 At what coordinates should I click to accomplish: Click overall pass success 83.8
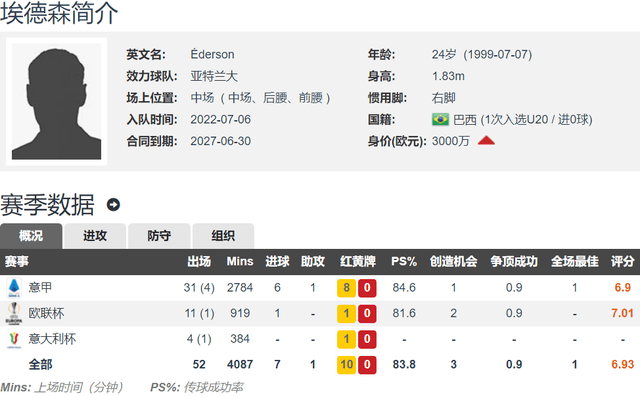tap(404, 364)
